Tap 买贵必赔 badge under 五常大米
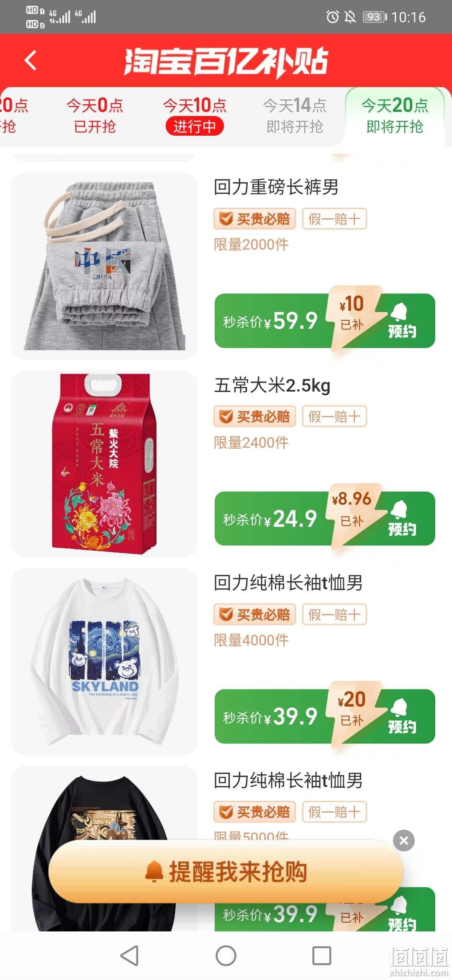Viewport: 452px width, 980px height. click(254, 416)
